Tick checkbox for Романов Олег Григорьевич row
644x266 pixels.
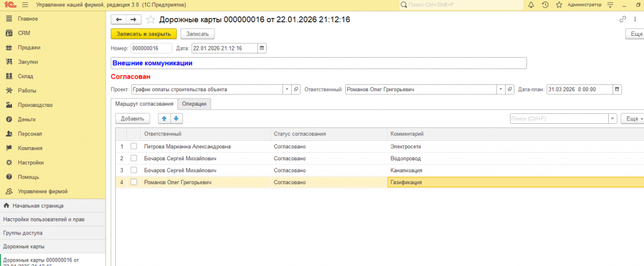pos(133,182)
